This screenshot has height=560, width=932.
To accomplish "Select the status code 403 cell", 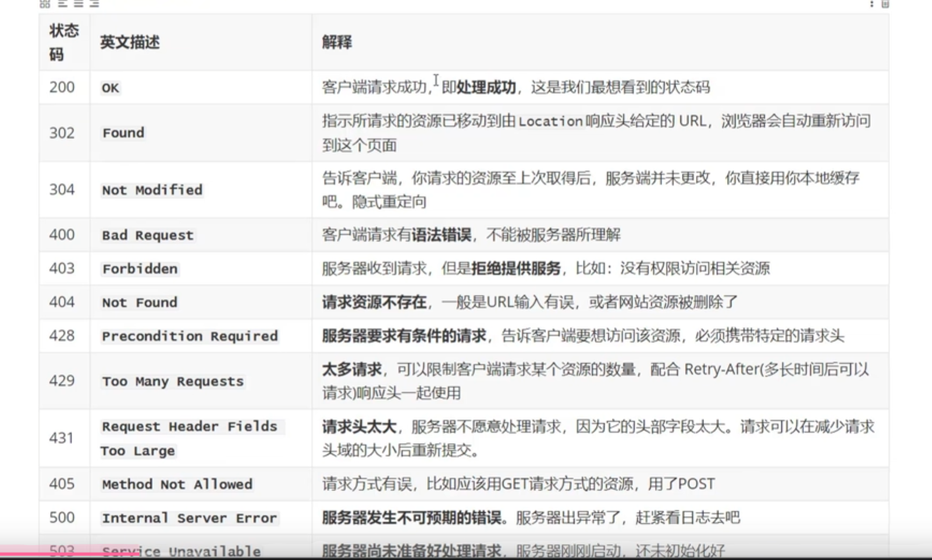I will coord(64,268).
